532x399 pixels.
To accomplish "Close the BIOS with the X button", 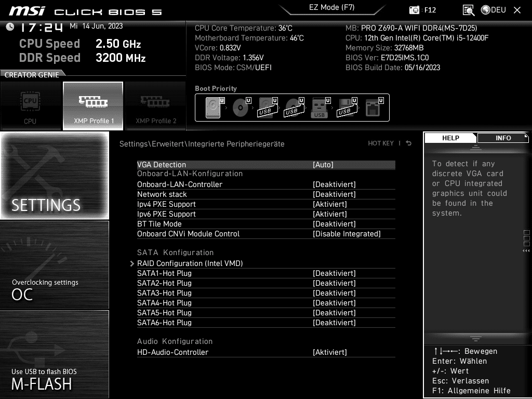I will (517, 10).
